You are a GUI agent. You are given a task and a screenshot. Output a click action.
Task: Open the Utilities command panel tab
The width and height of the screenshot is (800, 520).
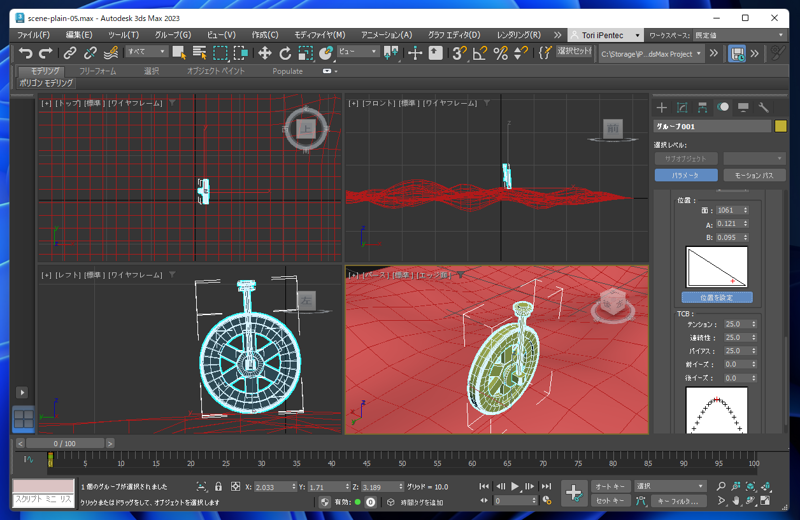click(x=764, y=107)
